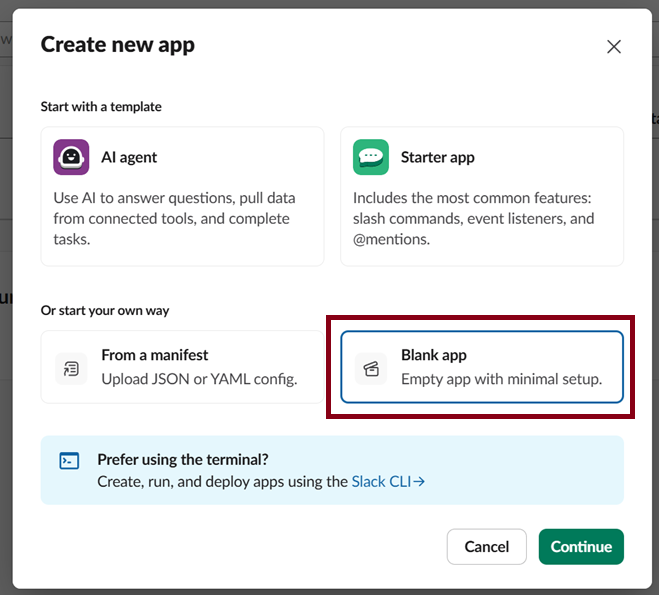Click the Blank app box icon
659x595 pixels.
point(371,369)
